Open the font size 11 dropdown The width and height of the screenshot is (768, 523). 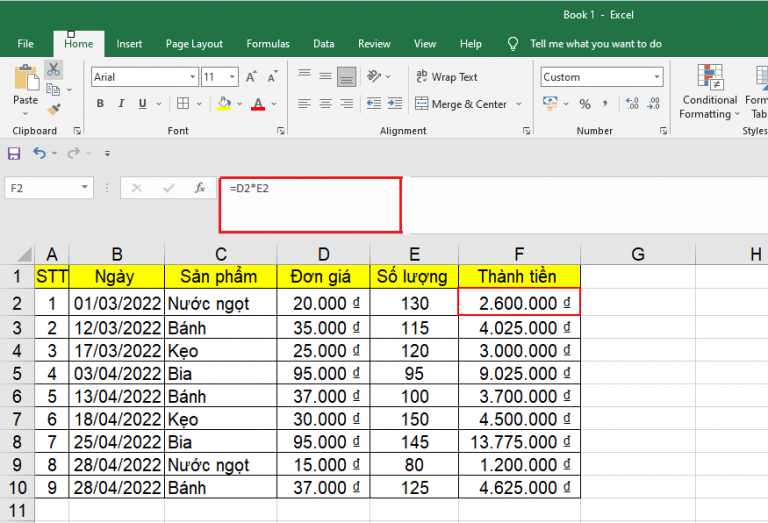232,77
